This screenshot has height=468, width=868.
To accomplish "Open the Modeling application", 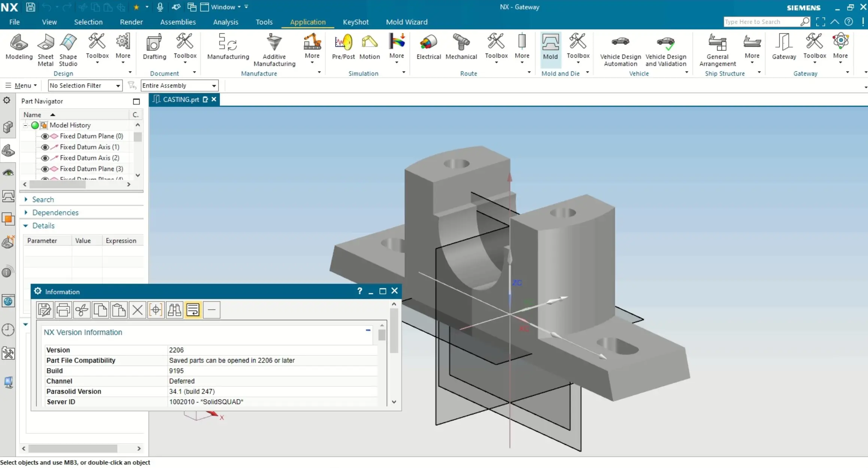I will coord(19,47).
